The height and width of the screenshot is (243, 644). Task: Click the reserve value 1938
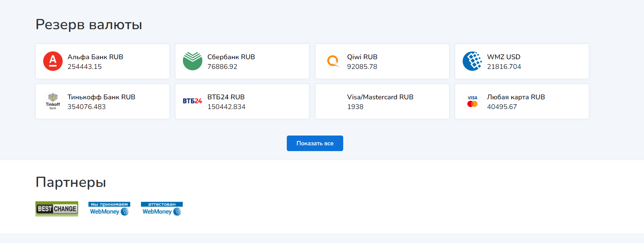tap(355, 107)
